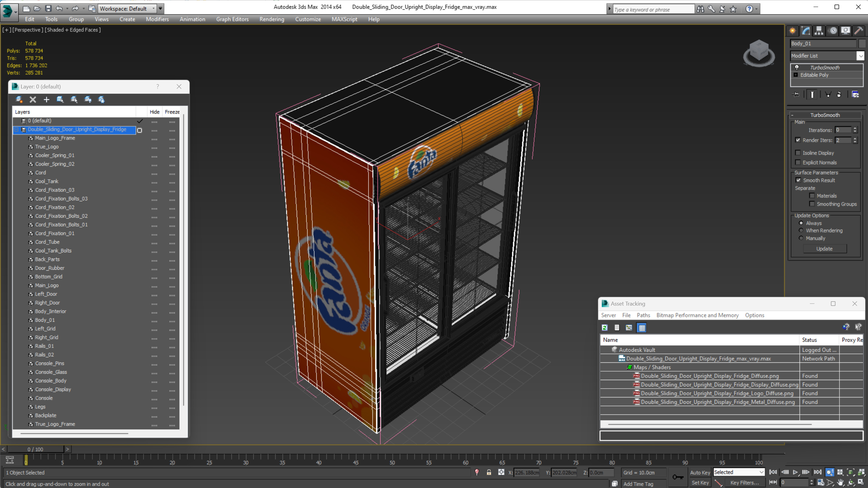This screenshot has width=868, height=488.
Task: Click the Pin Stack icon under modifier stack
Action: pyautogui.click(x=796, y=94)
